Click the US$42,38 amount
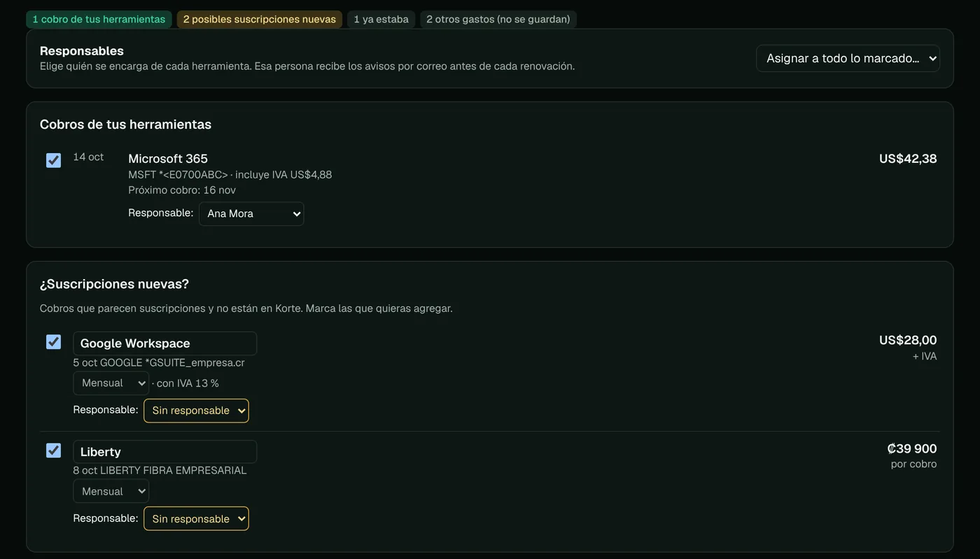Image resolution: width=980 pixels, height=559 pixels. [908, 159]
